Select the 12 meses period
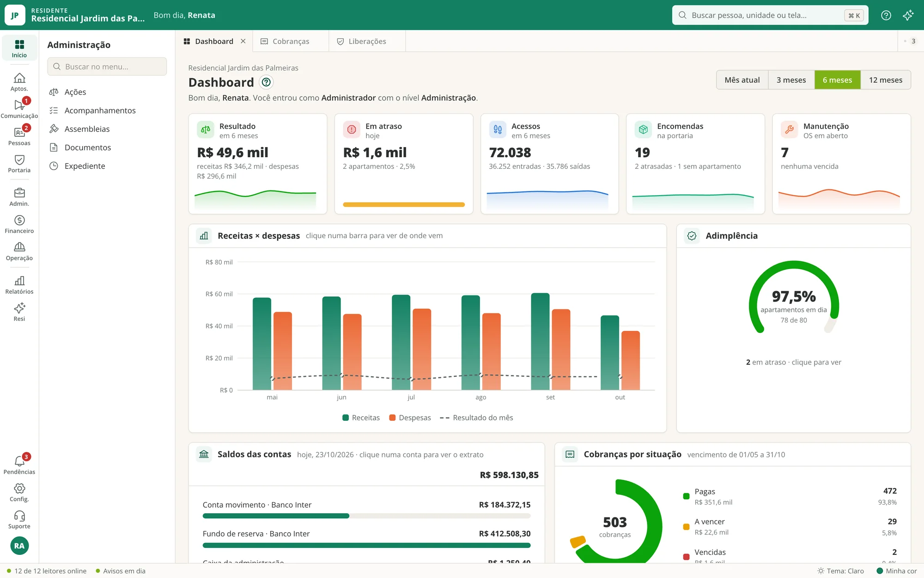The image size is (924, 578). [x=886, y=80]
